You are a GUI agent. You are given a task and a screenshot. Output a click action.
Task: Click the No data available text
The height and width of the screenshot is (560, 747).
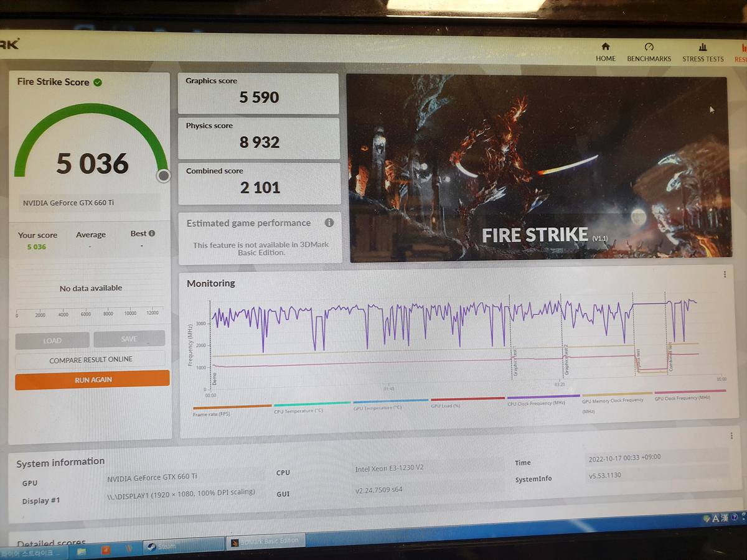coord(91,288)
